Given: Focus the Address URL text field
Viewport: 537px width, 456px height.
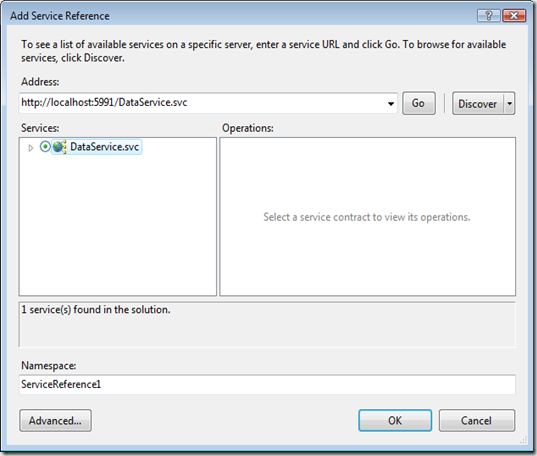Looking at the screenshot, I should (x=202, y=103).
